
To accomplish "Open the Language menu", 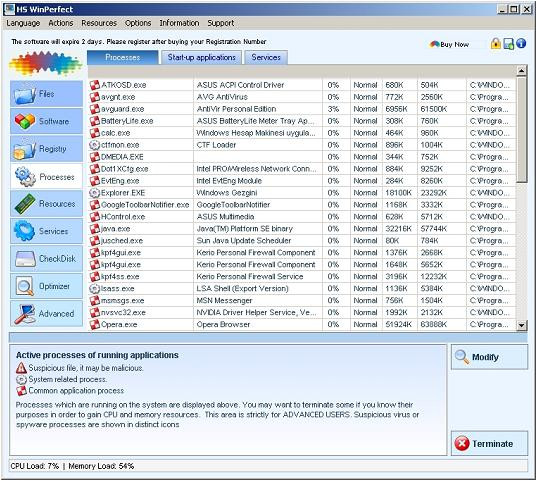I will tap(23, 23).
